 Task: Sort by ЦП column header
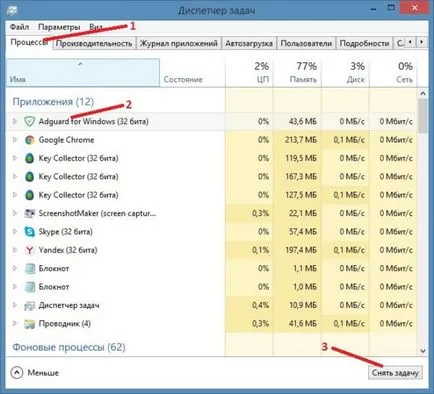[250, 73]
